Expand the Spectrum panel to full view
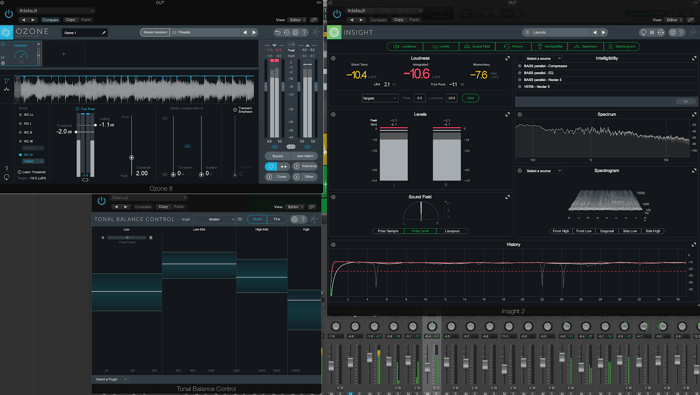This screenshot has width=700, height=395. point(694,115)
